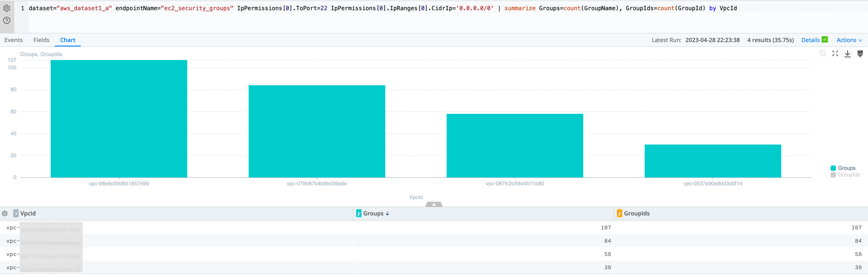Screen dimensions: 868x277
Task: Open the settings gear in top-left
Action: click(7, 8)
